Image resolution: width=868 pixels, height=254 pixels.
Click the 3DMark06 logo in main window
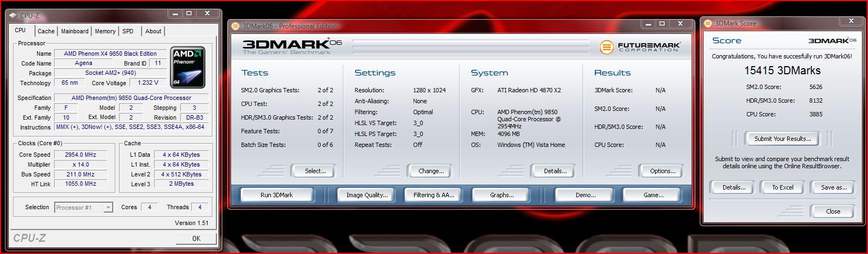[292, 46]
